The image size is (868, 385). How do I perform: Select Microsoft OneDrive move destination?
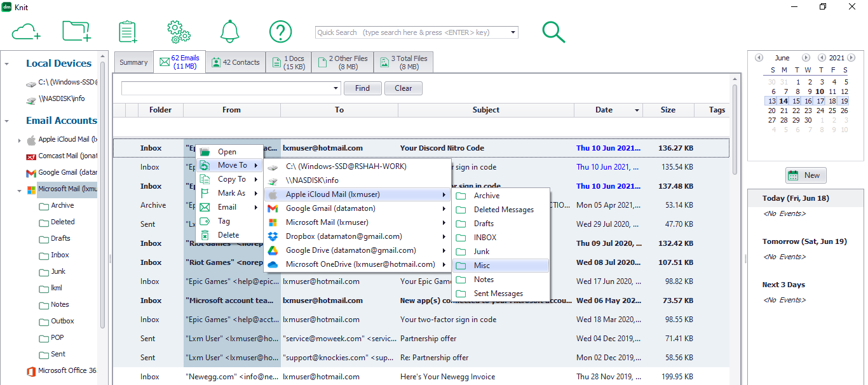tap(357, 264)
